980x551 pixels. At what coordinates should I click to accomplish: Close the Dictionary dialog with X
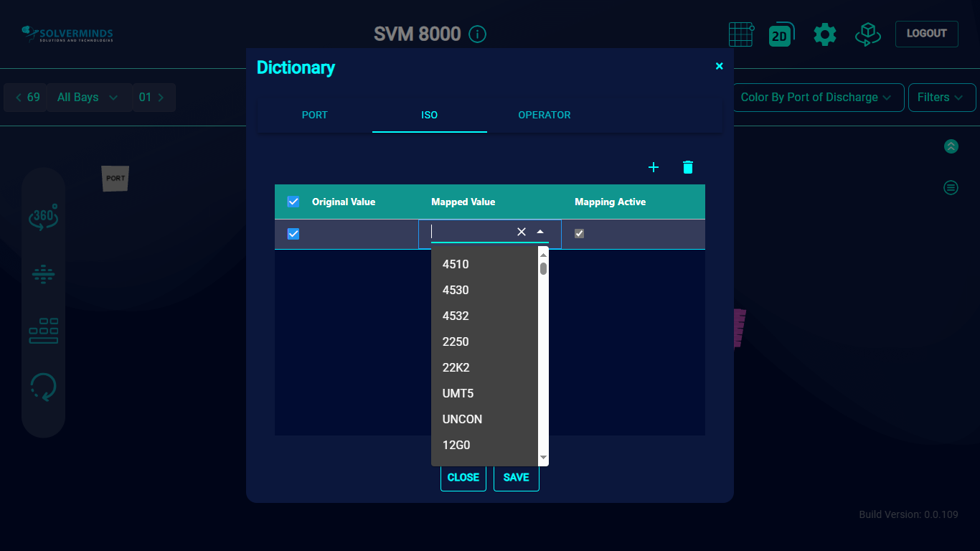pos(720,66)
